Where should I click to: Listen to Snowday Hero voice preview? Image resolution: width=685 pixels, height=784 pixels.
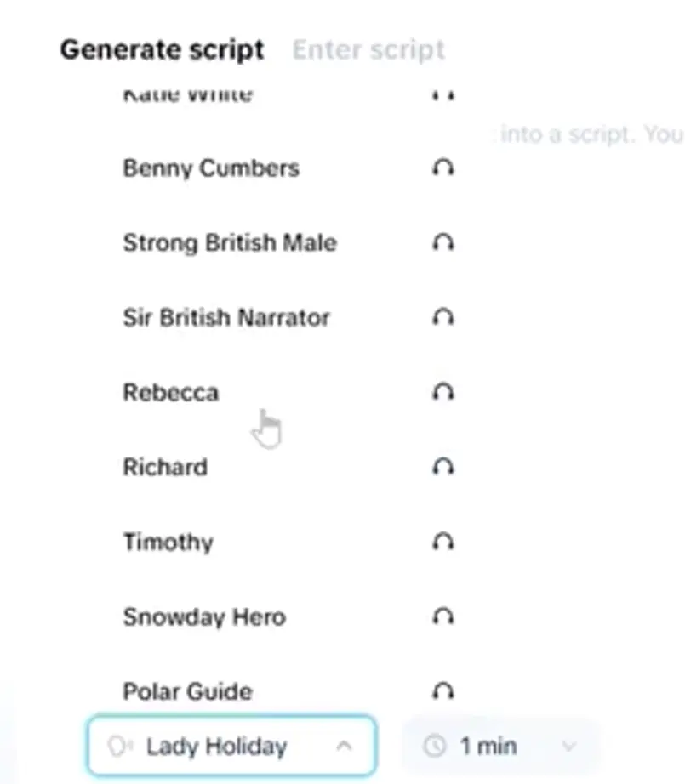pyautogui.click(x=442, y=617)
